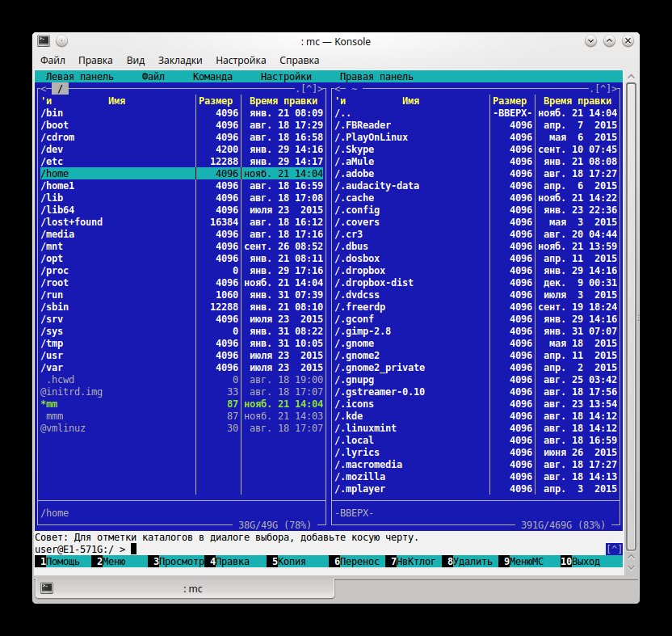This screenshot has width=672, height=636.
Task: Select the /etc directory row
Action: coord(182,162)
